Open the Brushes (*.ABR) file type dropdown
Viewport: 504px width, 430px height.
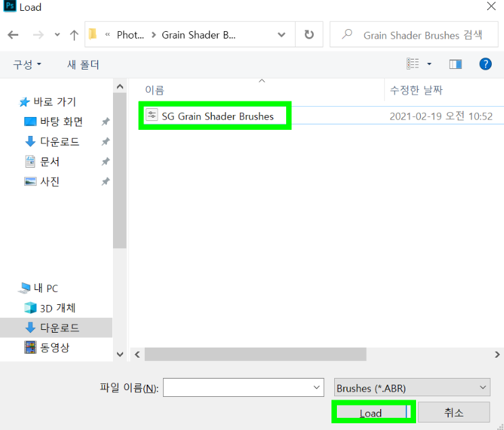[x=412, y=387]
